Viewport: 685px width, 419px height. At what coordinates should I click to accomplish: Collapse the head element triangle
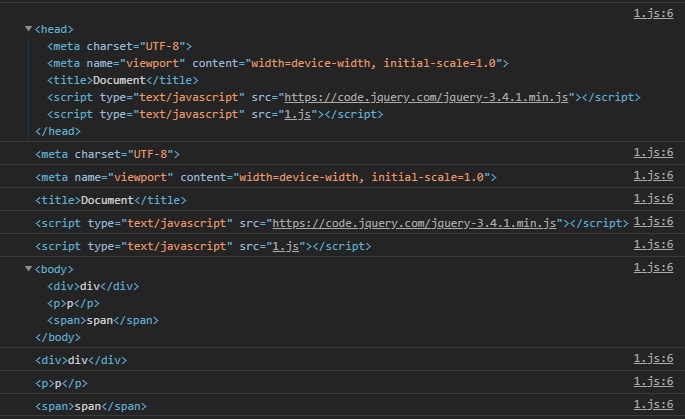[x=28, y=29]
